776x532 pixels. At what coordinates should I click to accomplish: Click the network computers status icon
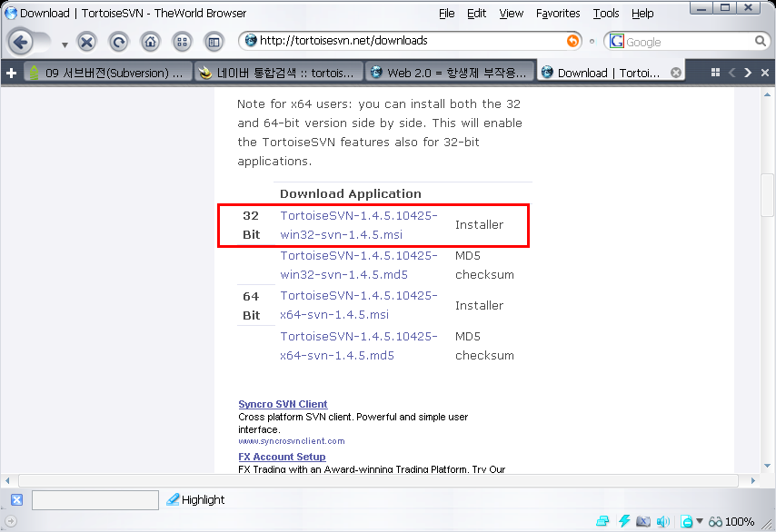point(602,521)
